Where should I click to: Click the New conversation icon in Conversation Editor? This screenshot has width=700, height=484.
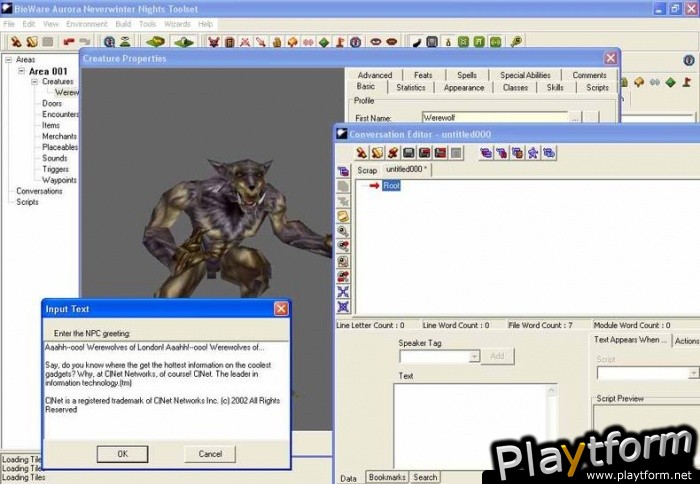coord(362,153)
